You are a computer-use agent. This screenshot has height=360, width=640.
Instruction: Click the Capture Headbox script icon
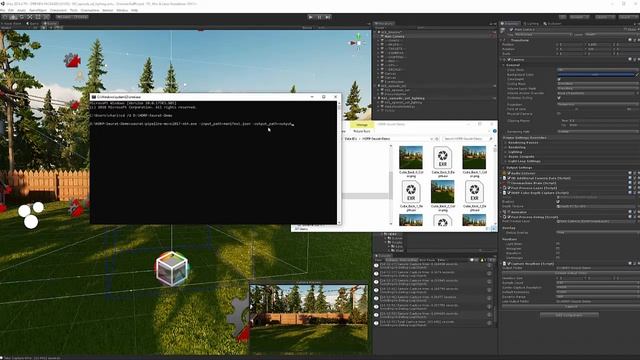point(505,264)
